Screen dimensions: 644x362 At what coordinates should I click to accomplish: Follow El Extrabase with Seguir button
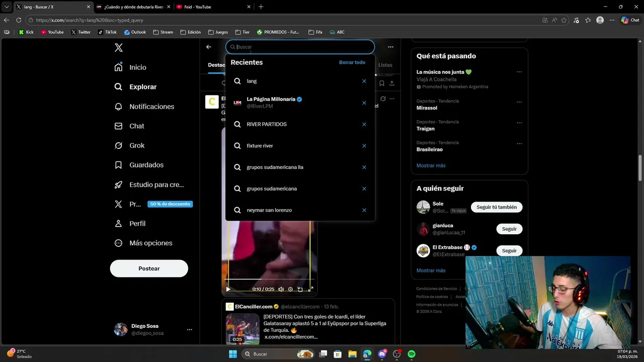(x=509, y=250)
